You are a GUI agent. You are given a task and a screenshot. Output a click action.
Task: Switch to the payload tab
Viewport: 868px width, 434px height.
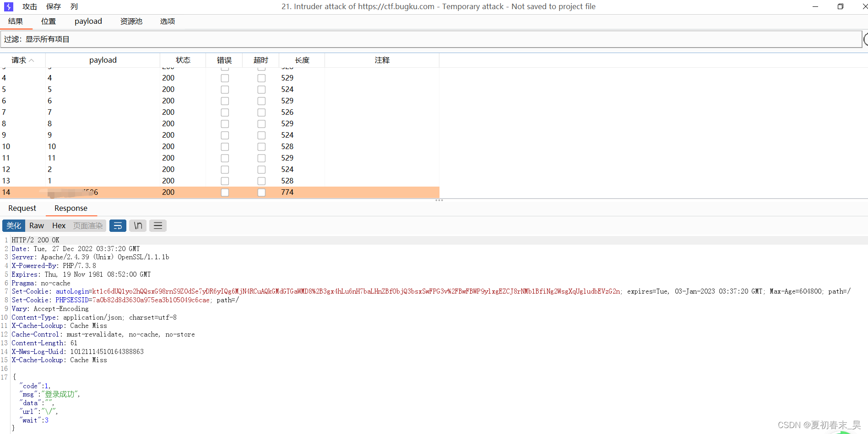click(x=88, y=21)
